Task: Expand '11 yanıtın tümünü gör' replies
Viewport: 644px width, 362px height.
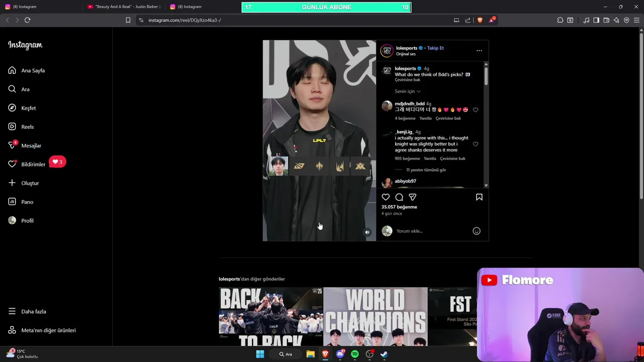Action: (426, 170)
